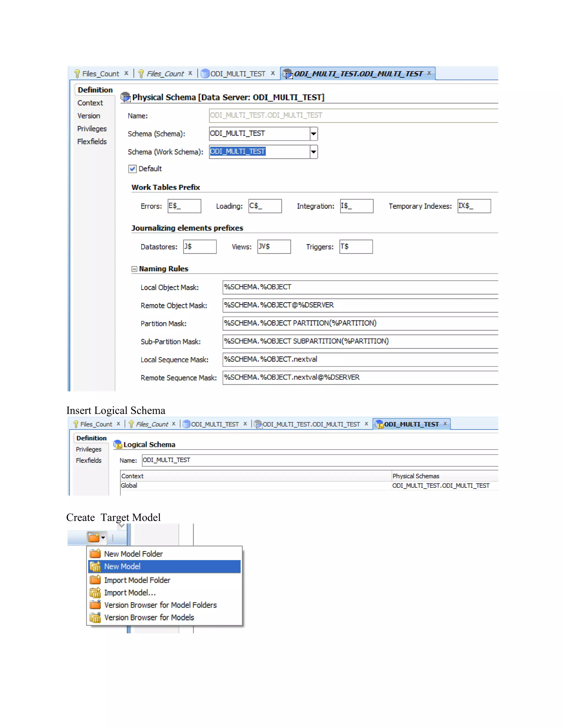This screenshot has height=728, width=563.
Task: Click the data server icon on top ODI_MULTI_TEST tab
Action: click(x=205, y=73)
